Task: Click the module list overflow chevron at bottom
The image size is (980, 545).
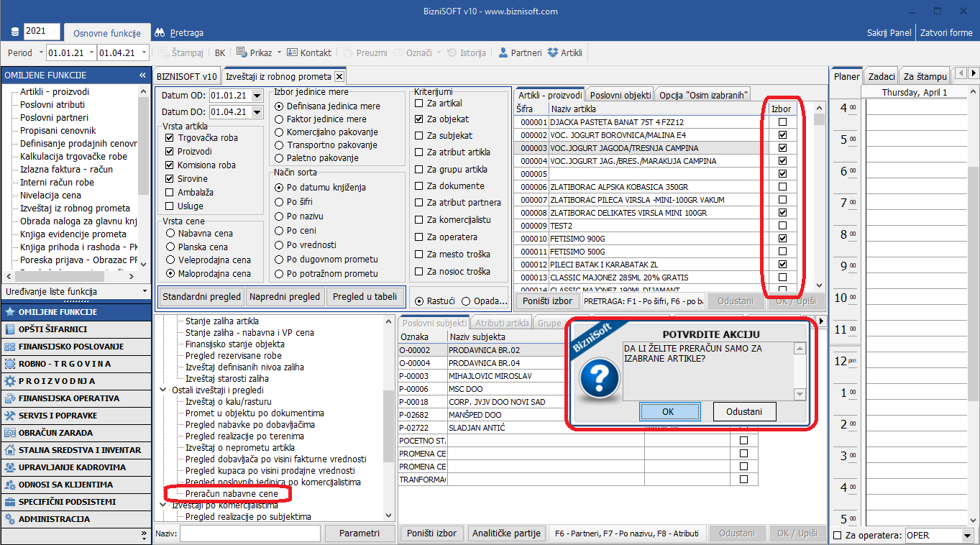Action: tap(143, 535)
